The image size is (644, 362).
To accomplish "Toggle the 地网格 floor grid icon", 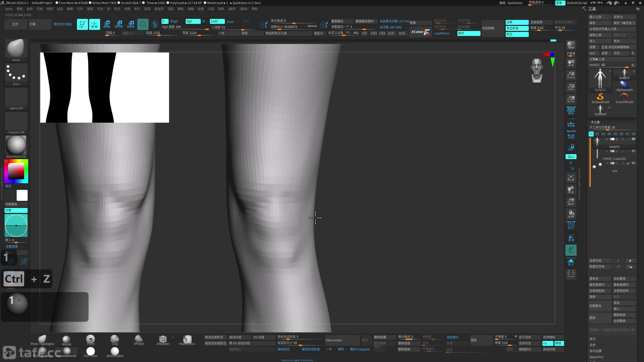I will [571, 124].
